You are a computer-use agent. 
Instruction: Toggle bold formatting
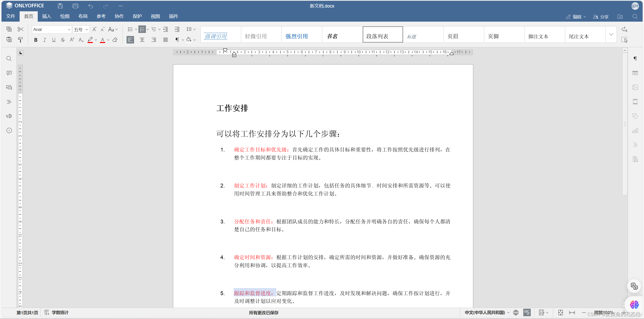click(x=36, y=40)
